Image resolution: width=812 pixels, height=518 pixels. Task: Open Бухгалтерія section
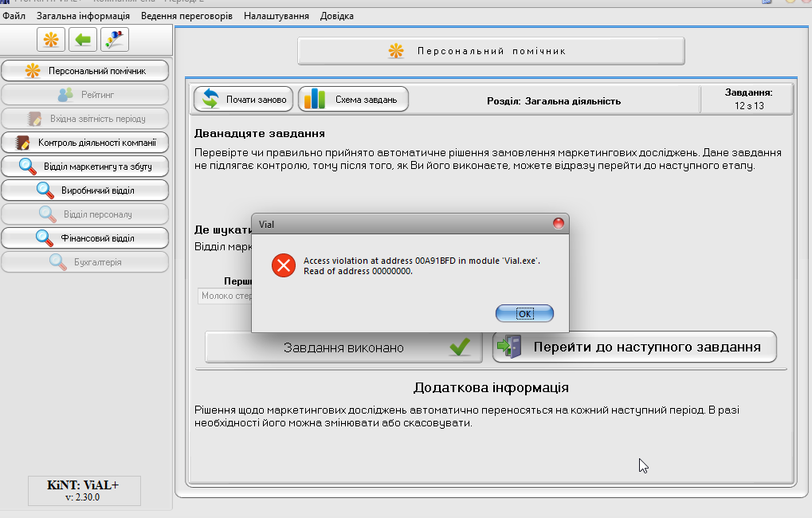point(85,261)
